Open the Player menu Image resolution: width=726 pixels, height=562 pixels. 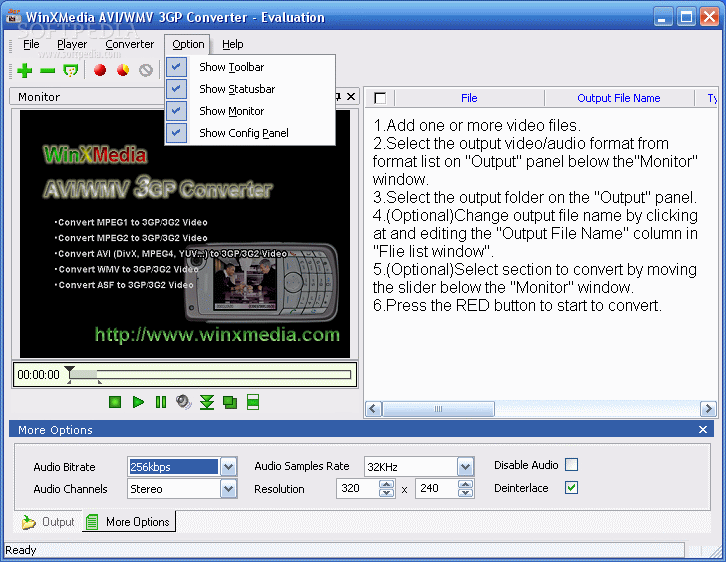point(72,44)
